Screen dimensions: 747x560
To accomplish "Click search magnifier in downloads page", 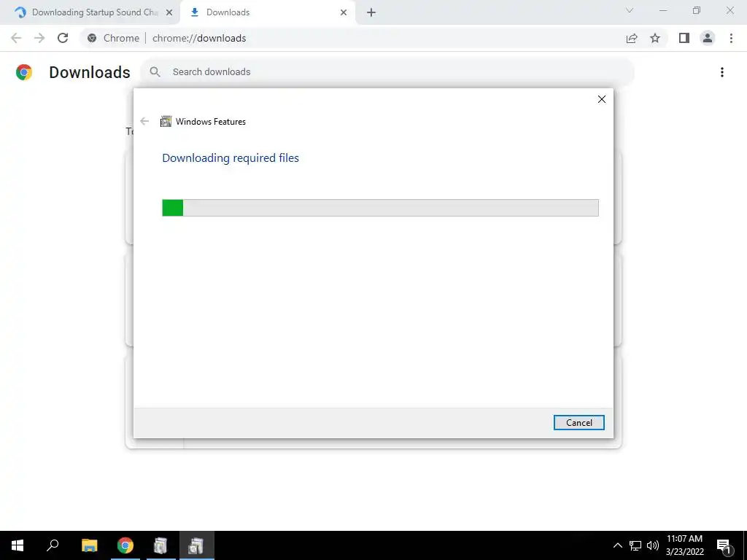I will click(155, 72).
